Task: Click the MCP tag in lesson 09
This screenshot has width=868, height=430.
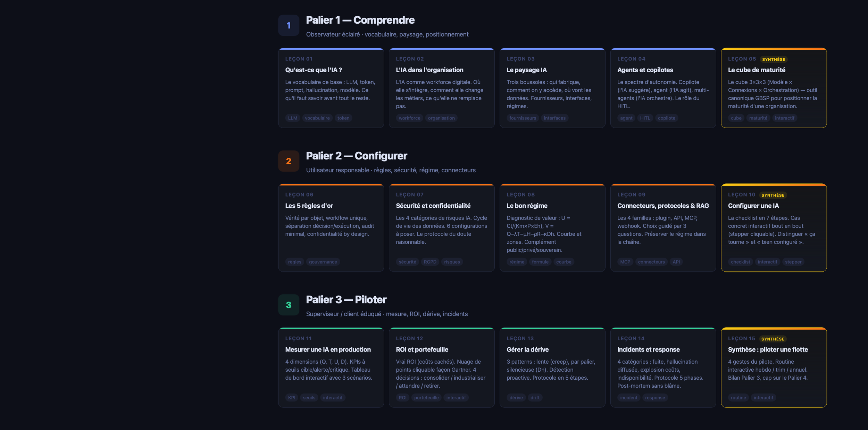Action: coord(625,262)
